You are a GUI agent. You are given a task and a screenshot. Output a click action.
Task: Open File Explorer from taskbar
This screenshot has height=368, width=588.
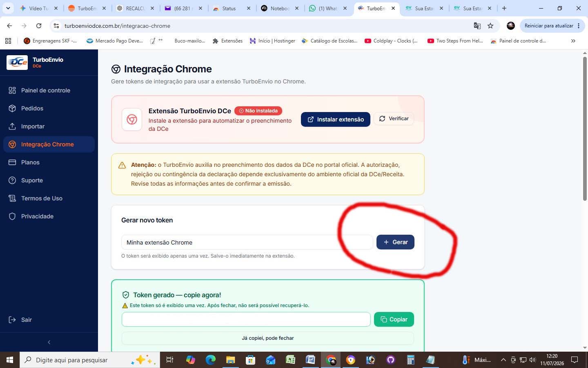pos(230,360)
